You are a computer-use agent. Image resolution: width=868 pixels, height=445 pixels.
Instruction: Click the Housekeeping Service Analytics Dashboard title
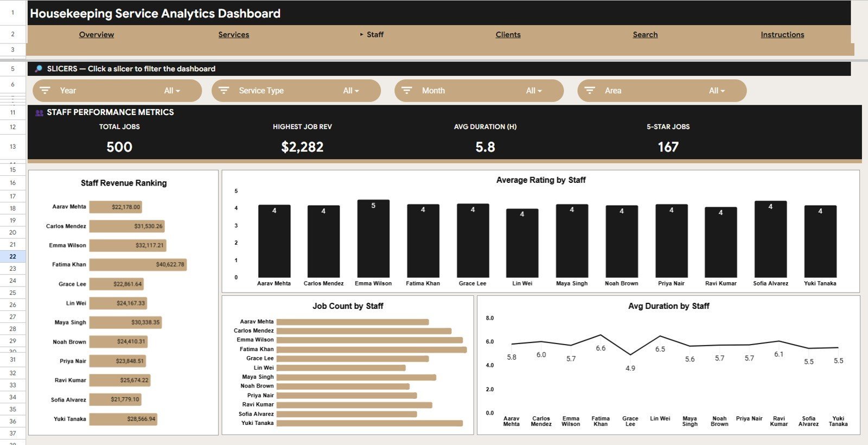tap(155, 14)
